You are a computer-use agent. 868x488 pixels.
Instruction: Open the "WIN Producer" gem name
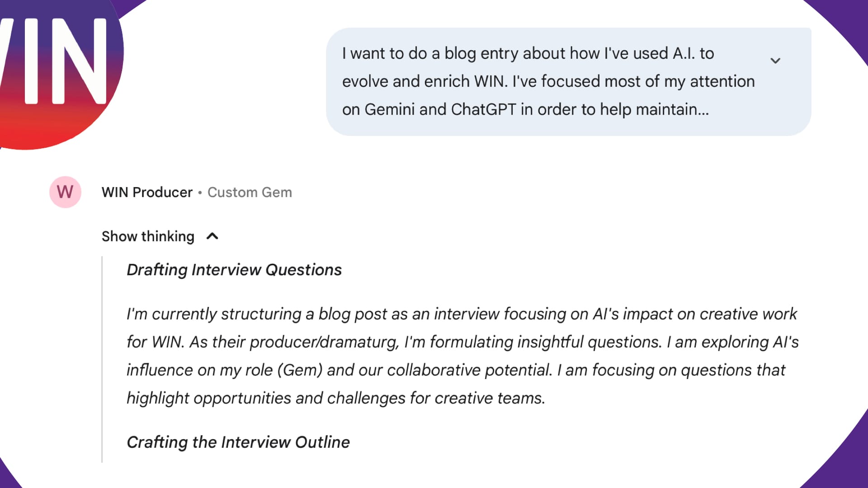[147, 192]
